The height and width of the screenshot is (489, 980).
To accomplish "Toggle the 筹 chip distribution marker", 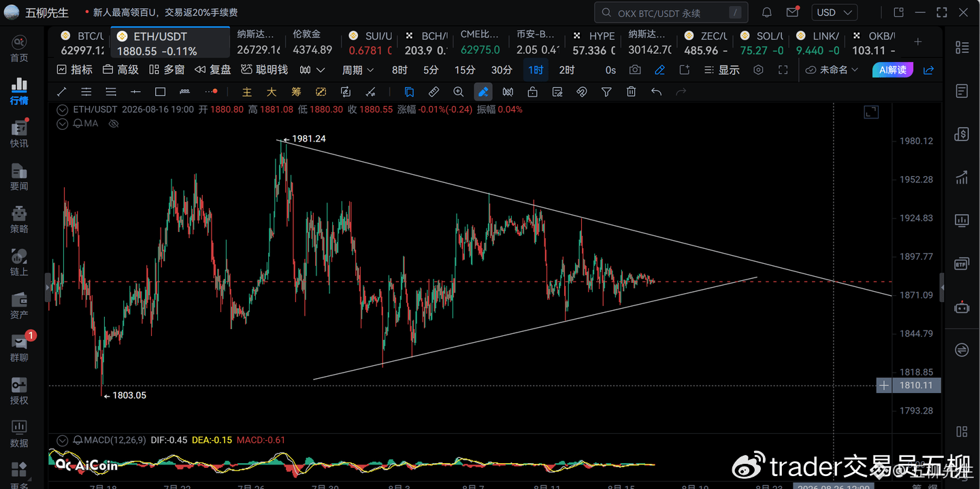I will coord(296,92).
